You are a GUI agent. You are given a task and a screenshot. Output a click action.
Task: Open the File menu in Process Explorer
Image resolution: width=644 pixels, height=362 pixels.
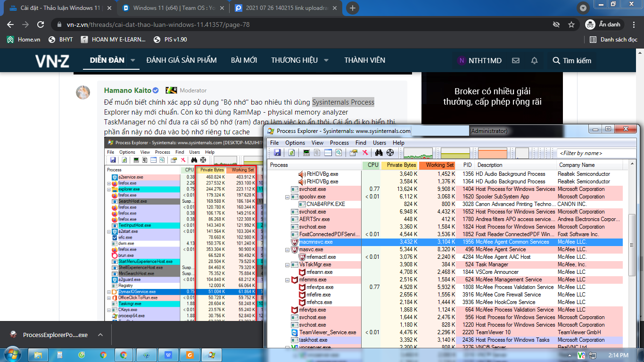coord(274,143)
